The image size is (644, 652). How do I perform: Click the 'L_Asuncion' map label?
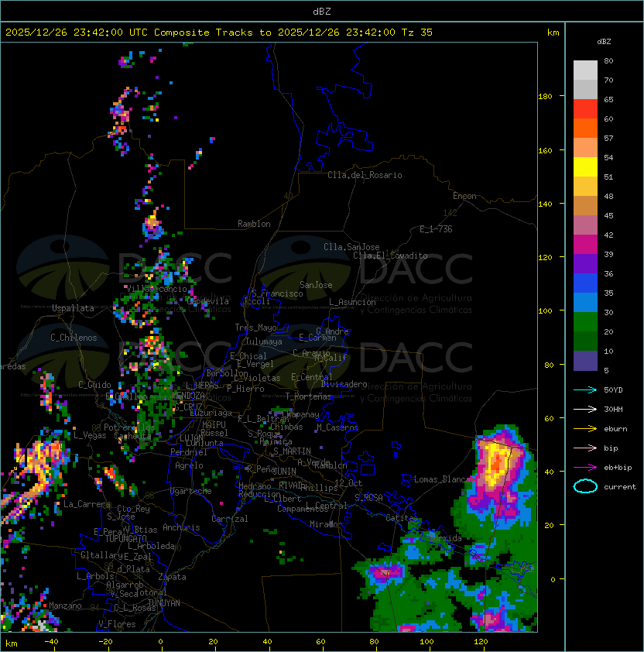(x=352, y=302)
